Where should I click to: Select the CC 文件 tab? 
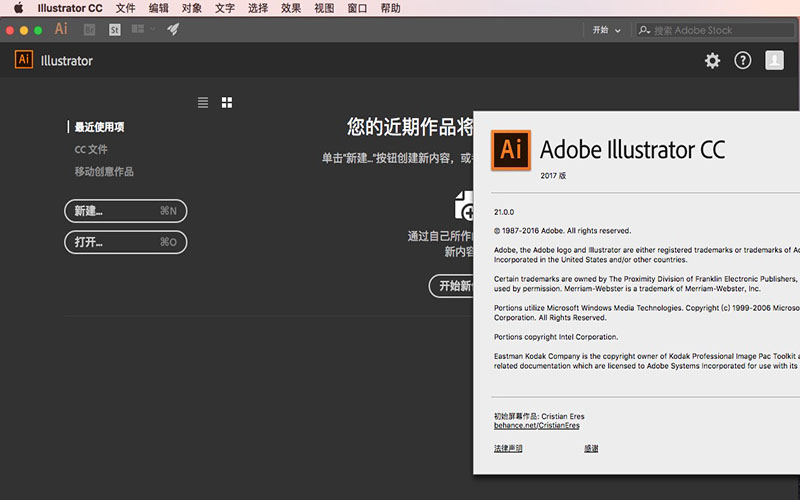coord(91,149)
